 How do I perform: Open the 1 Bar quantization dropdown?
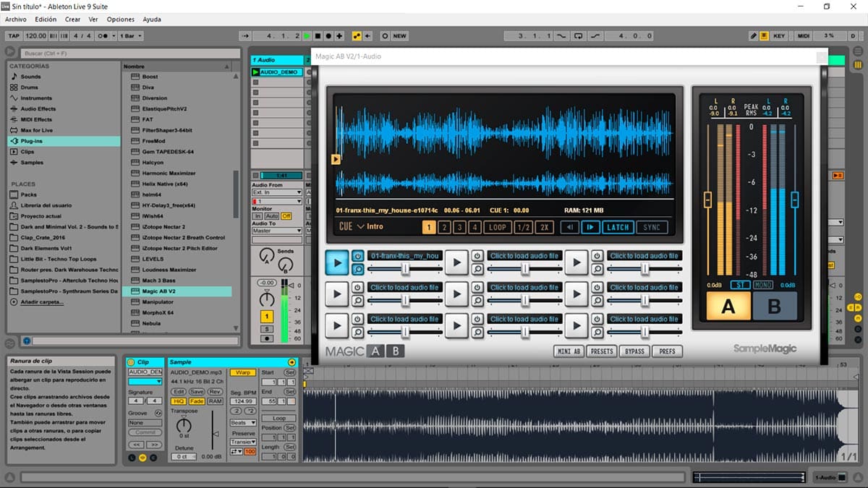pos(132,35)
